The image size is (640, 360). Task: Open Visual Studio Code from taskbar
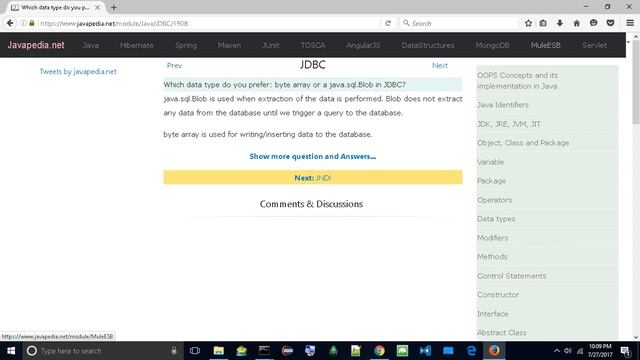click(425, 351)
